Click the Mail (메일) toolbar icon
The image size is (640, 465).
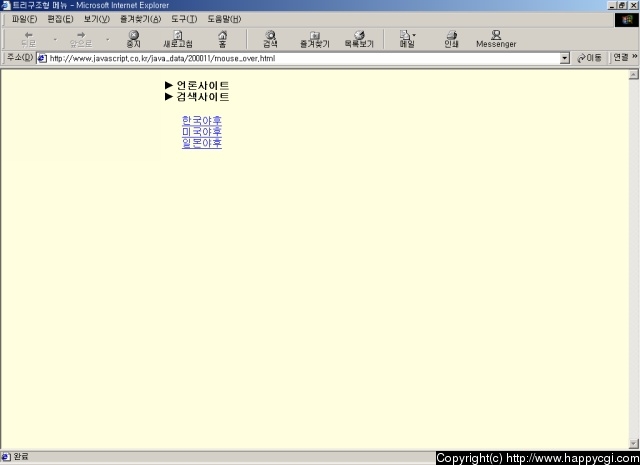[x=407, y=39]
